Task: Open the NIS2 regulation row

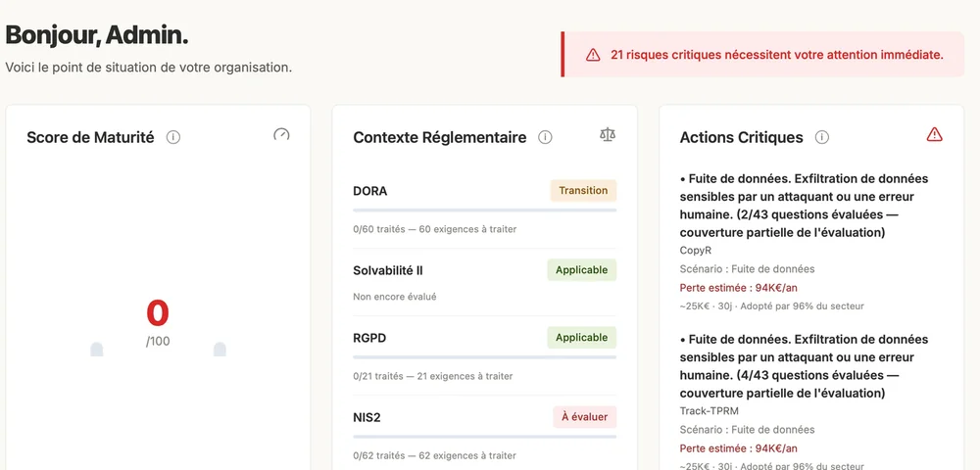Action: (x=484, y=434)
